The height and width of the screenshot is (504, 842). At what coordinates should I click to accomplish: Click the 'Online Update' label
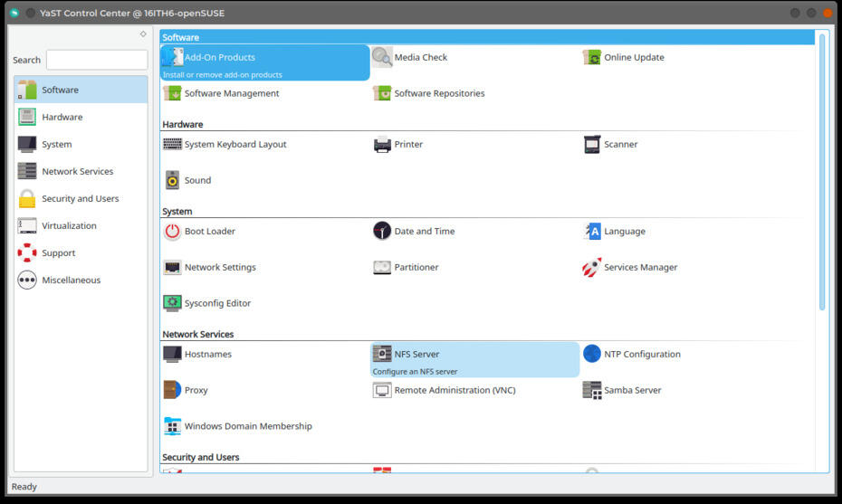[x=634, y=57]
